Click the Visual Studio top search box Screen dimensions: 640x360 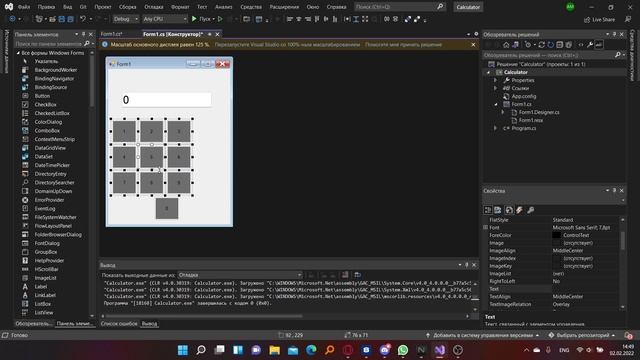point(399,7)
